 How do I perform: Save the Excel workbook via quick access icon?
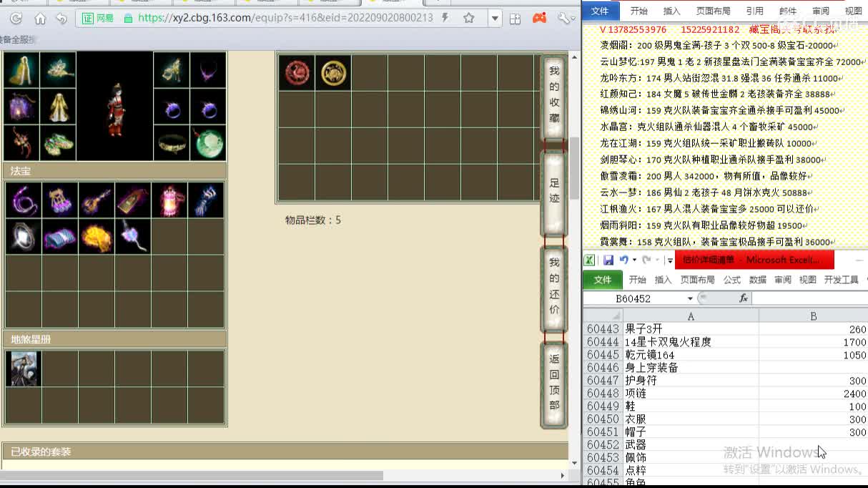pyautogui.click(x=608, y=260)
